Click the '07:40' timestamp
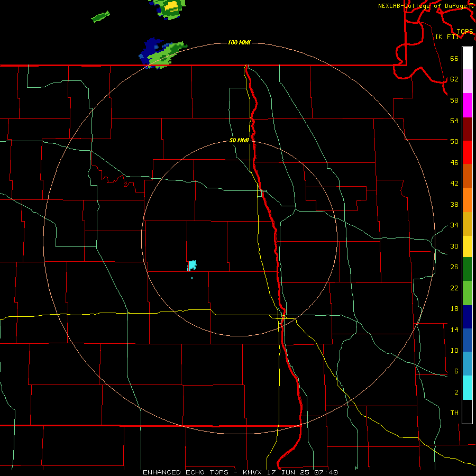 pyautogui.click(x=326, y=472)
